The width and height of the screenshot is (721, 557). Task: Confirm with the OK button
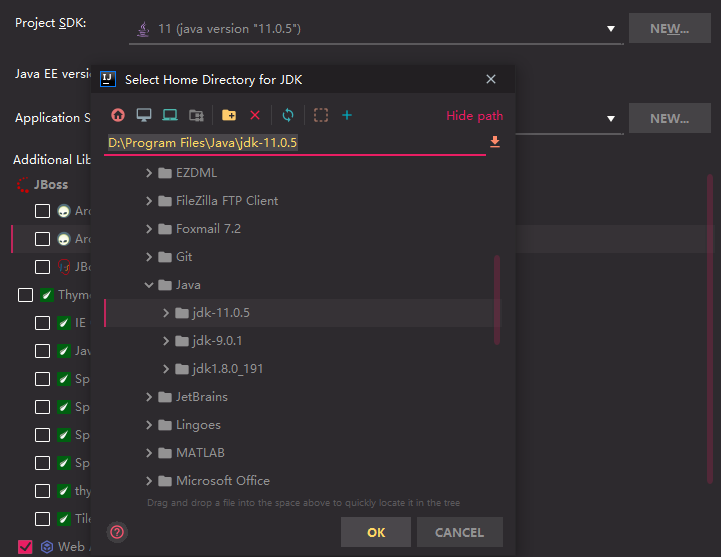pyautogui.click(x=376, y=532)
